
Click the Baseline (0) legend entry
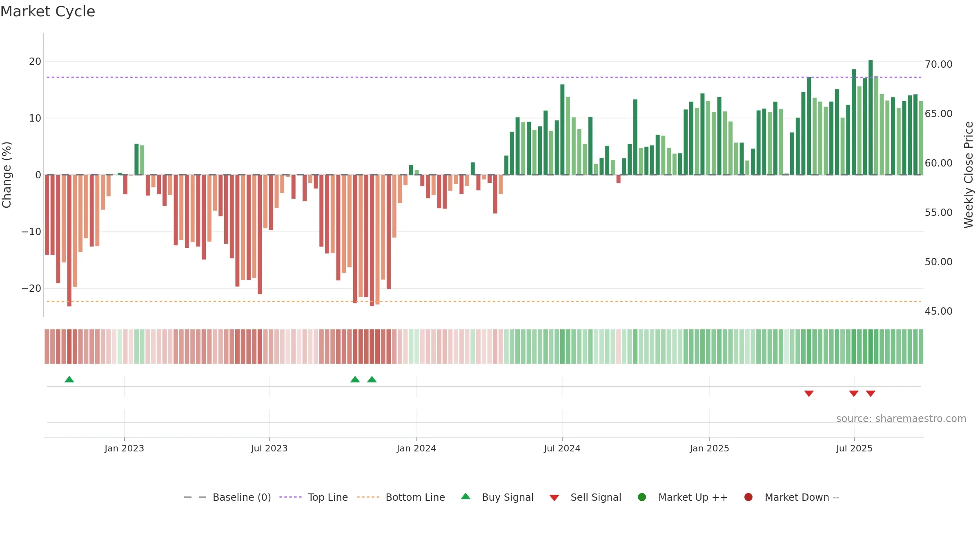pyautogui.click(x=227, y=497)
